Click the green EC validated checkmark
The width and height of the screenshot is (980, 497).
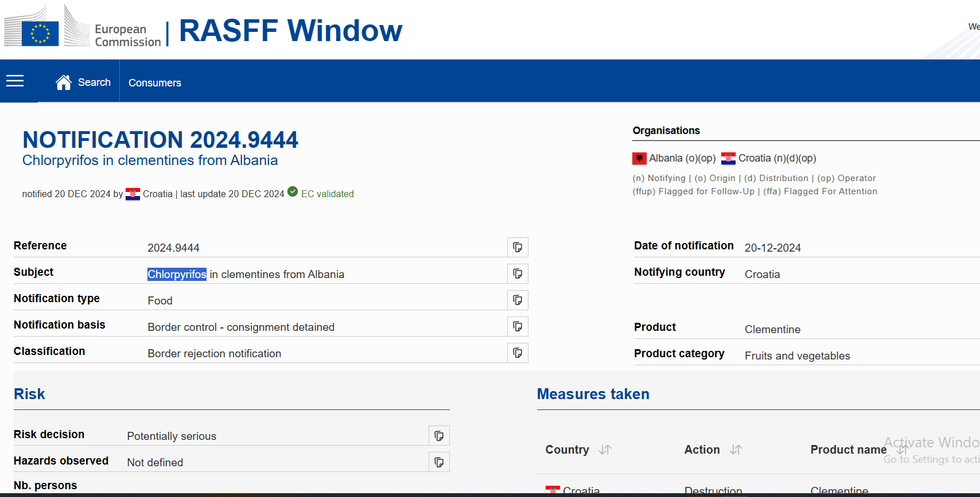pos(293,192)
